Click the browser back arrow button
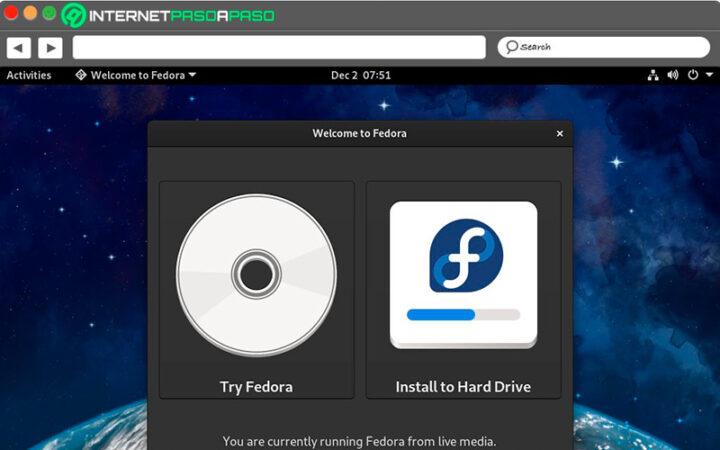This screenshot has height=450, width=720. click(x=18, y=47)
